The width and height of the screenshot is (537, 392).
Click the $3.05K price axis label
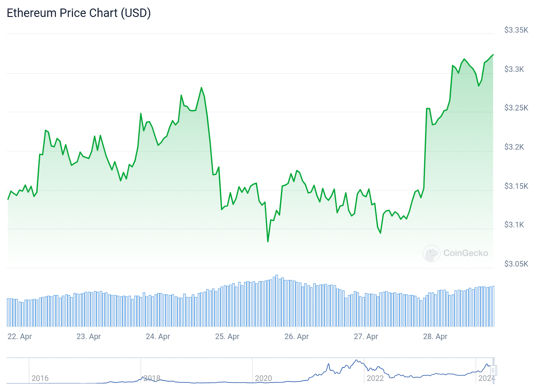(x=516, y=264)
